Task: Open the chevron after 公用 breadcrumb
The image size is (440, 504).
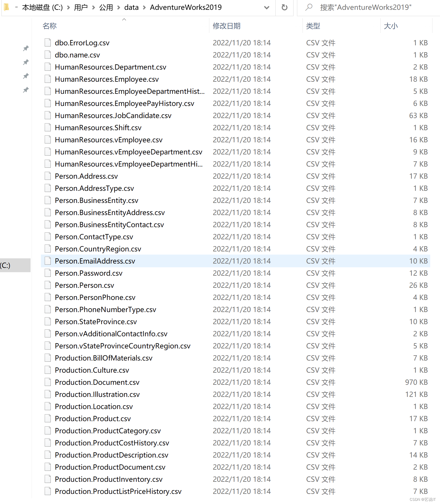Action: 119,8
